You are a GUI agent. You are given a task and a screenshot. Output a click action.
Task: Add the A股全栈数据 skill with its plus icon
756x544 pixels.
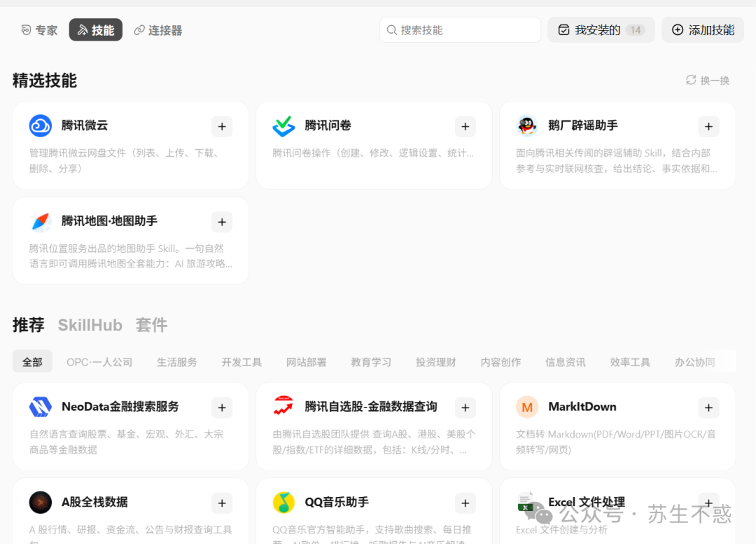(222, 503)
